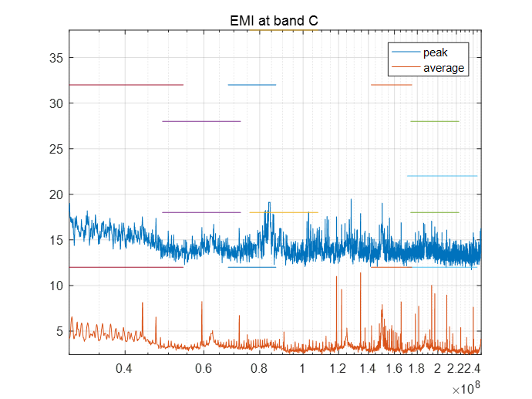532x399 pixels.
Task: Select the upper green limit line at level 28
Action: coord(435,121)
